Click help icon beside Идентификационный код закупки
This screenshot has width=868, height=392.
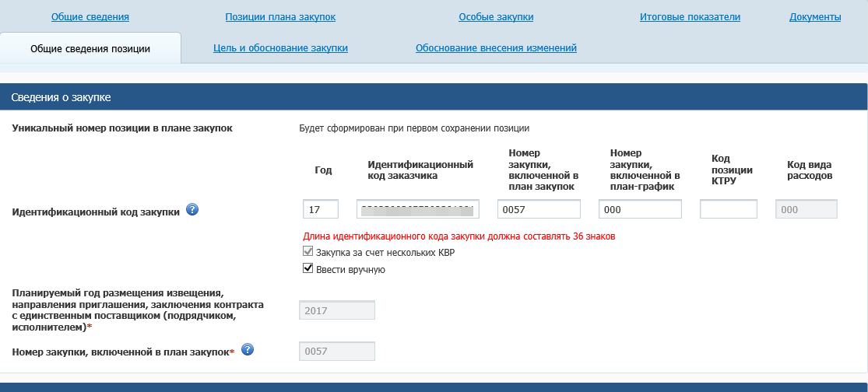192,210
